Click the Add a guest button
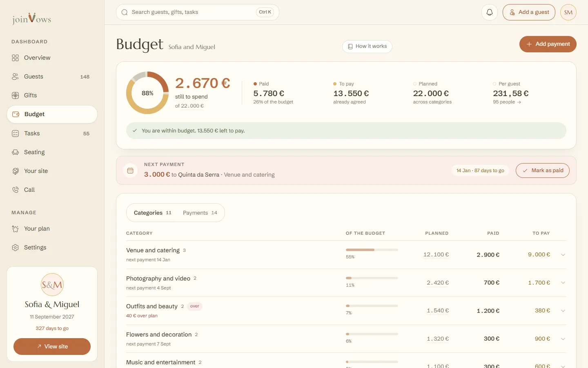Image resolution: width=588 pixels, height=368 pixels. click(x=529, y=12)
